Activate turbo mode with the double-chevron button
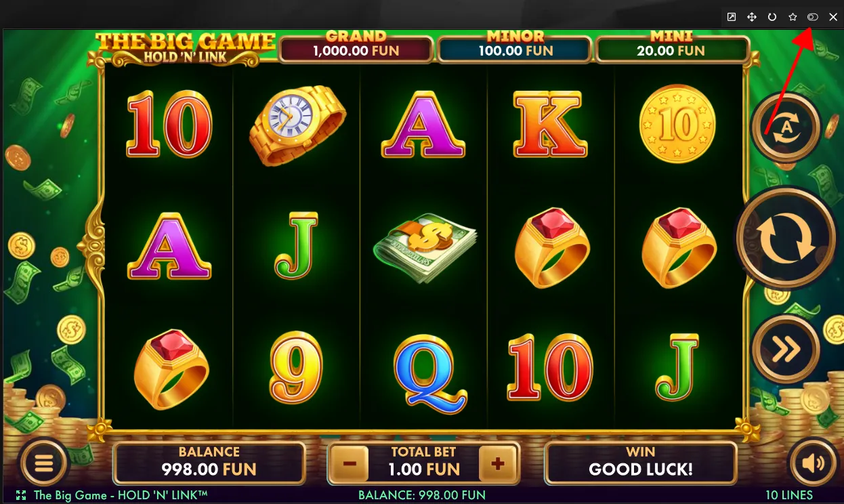The image size is (844, 504). click(x=786, y=350)
